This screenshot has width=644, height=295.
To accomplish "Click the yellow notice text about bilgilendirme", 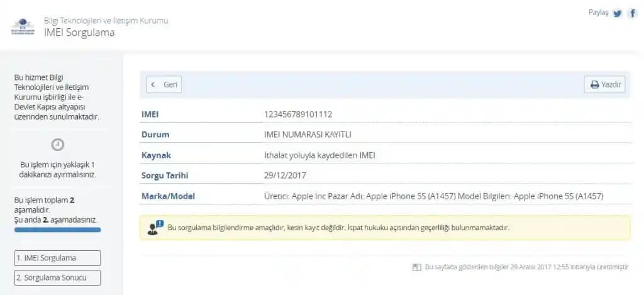I will coord(338,227).
